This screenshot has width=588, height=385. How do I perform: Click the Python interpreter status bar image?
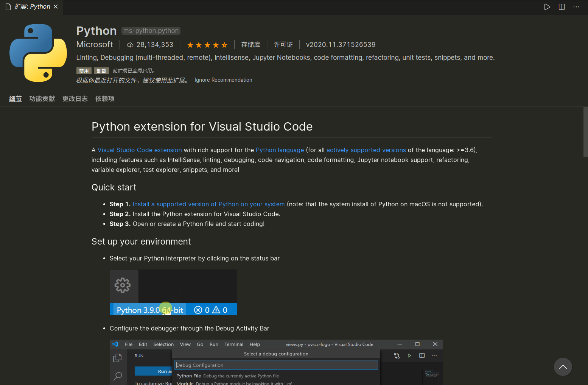click(173, 292)
